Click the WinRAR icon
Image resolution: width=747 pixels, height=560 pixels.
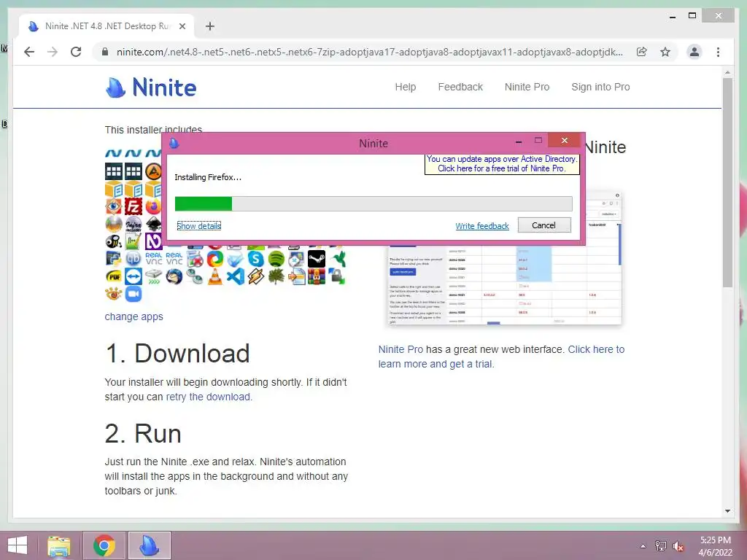point(317,276)
